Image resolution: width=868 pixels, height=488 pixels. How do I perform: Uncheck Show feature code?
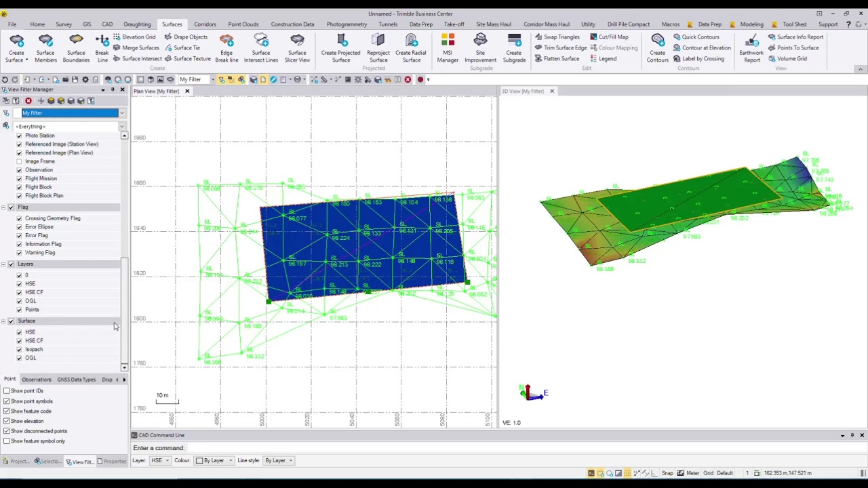(x=6, y=411)
